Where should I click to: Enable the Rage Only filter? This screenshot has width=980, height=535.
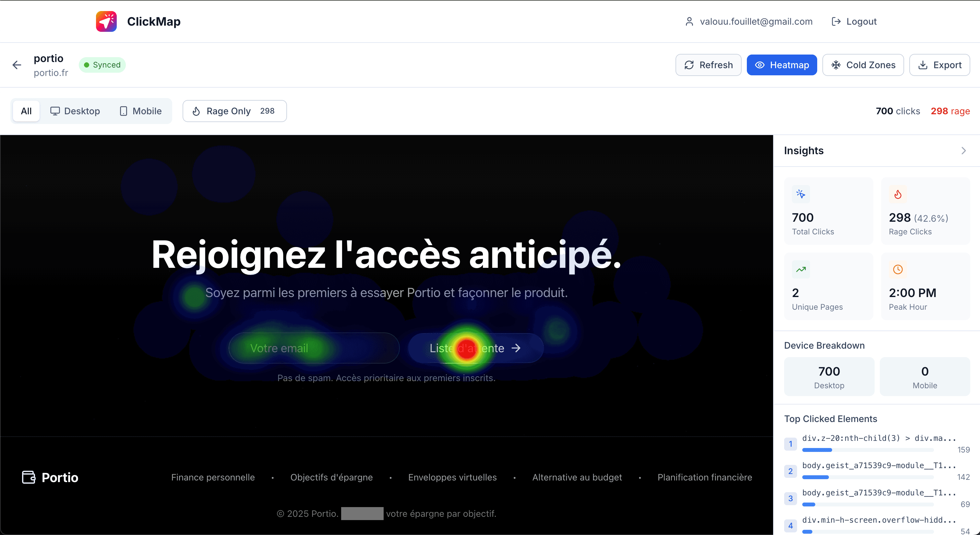coord(234,111)
